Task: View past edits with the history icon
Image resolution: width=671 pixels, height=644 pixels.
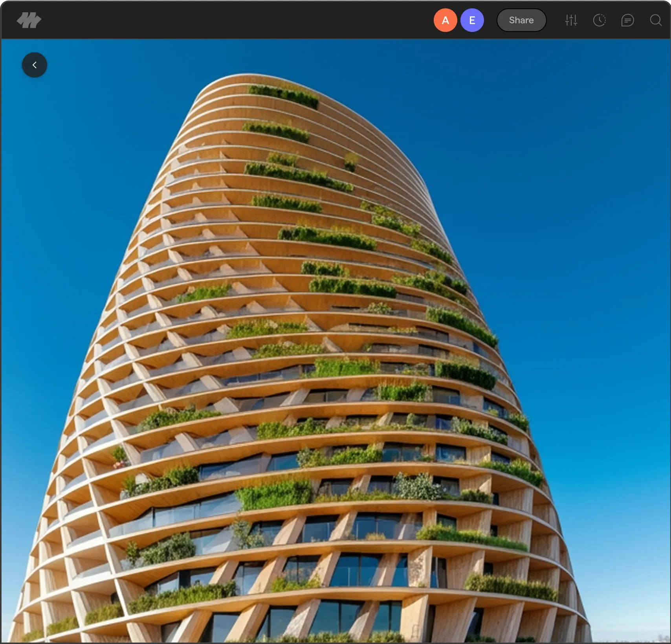Action: (599, 20)
